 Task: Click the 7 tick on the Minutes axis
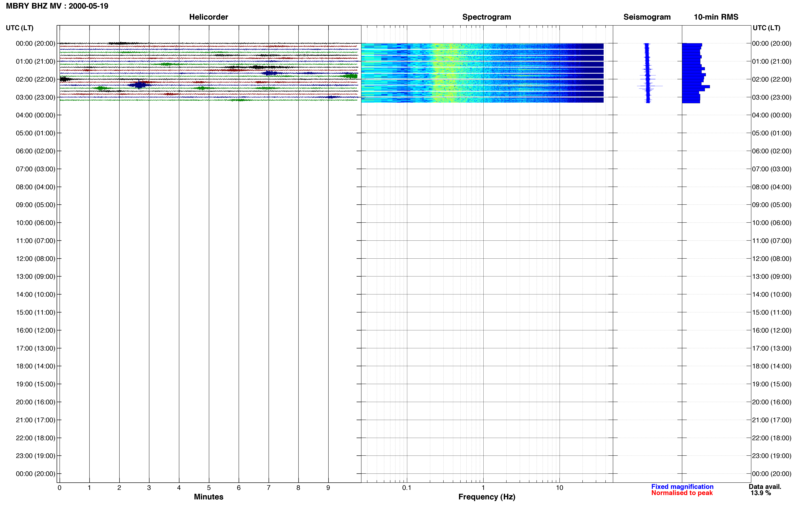pyautogui.click(x=269, y=488)
